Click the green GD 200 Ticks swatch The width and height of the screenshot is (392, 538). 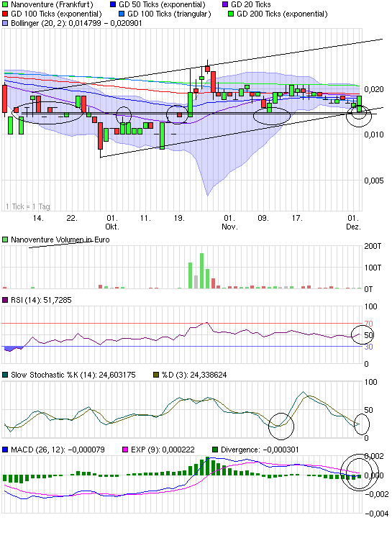tap(231, 14)
